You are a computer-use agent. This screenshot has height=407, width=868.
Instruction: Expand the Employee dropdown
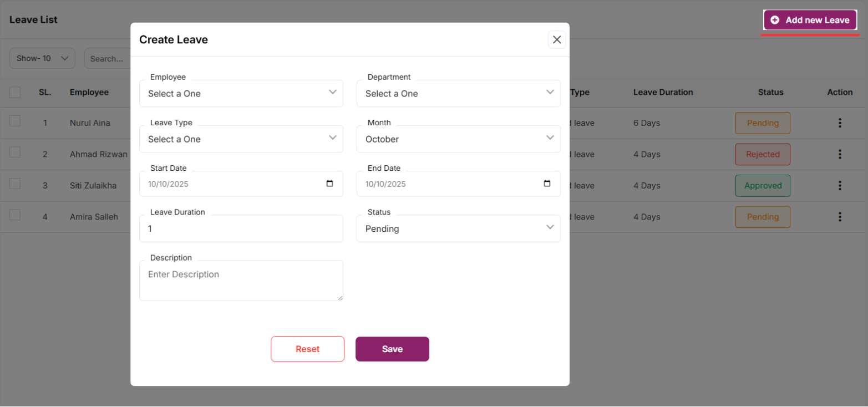point(241,93)
